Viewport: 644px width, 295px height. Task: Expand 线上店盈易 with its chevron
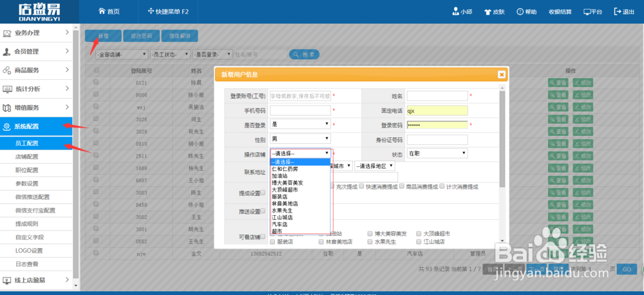pos(67,280)
